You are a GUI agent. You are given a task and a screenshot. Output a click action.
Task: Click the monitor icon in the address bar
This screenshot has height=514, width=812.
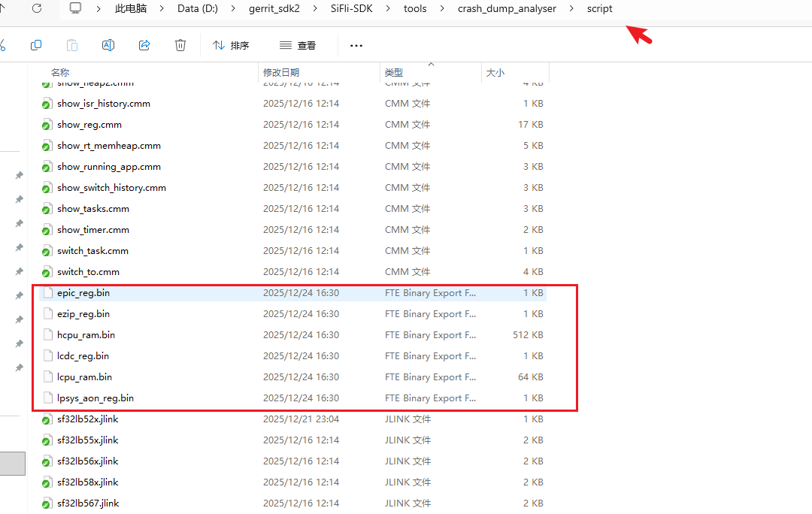point(75,8)
